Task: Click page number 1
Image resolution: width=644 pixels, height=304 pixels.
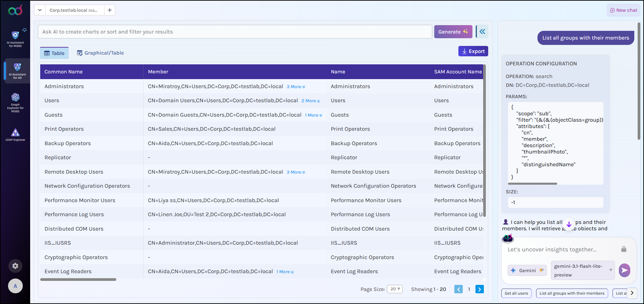Action: [469, 289]
